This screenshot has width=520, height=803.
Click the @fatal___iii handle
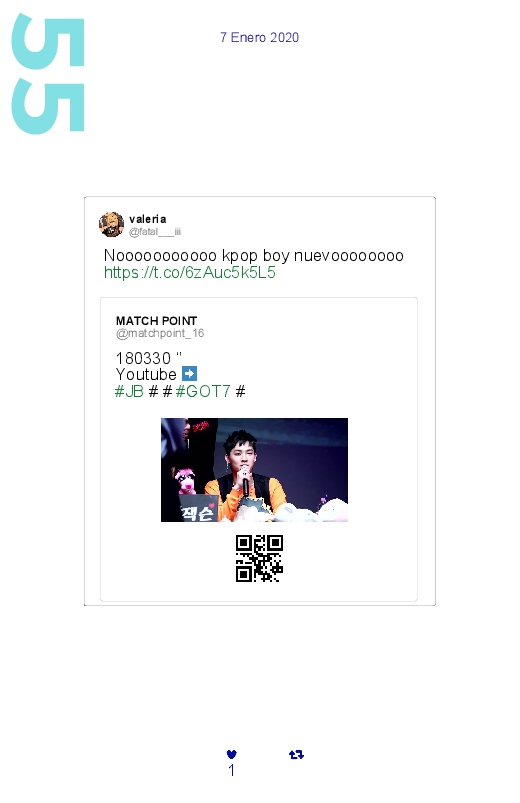pyautogui.click(x=155, y=231)
